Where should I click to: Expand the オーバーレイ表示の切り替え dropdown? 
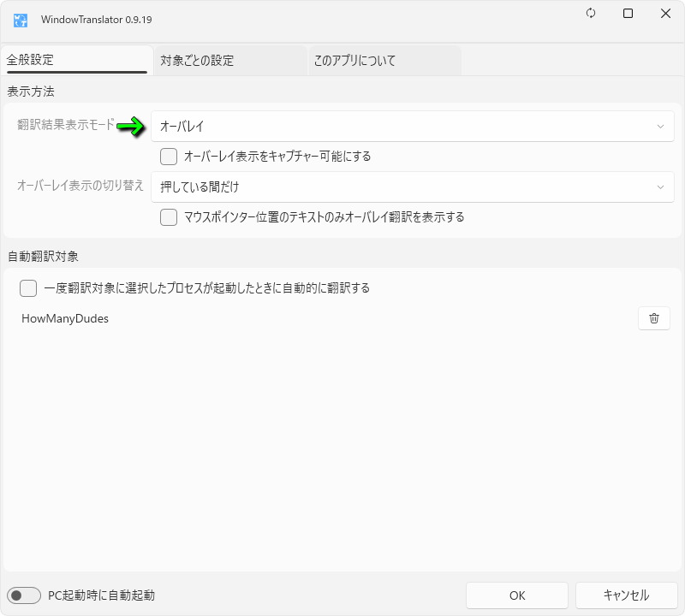click(x=411, y=187)
